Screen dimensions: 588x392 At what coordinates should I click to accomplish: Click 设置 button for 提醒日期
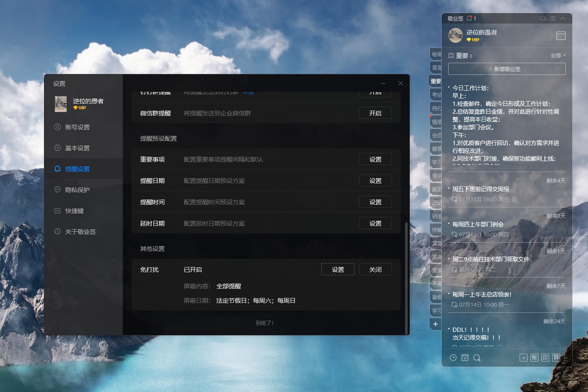(x=375, y=181)
